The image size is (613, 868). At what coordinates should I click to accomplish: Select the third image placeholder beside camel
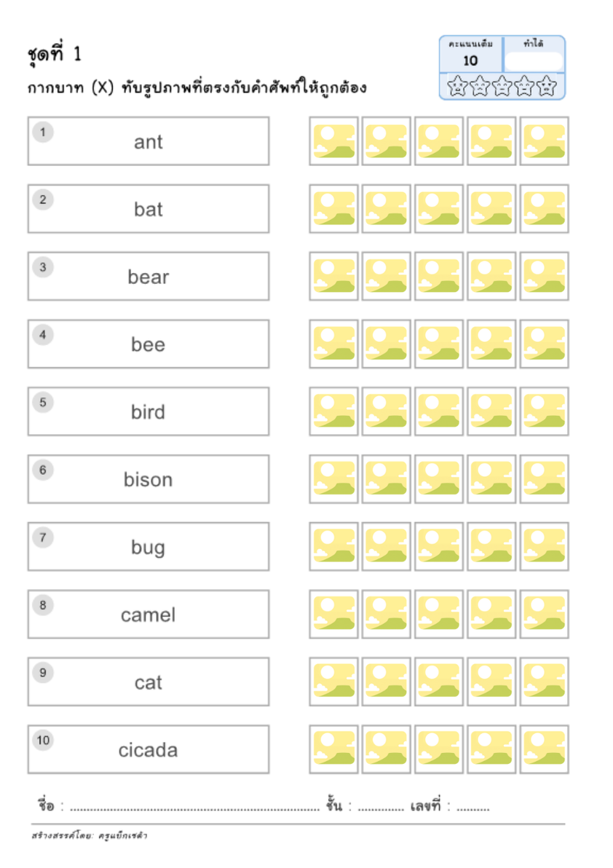click(x=439, y=614)
